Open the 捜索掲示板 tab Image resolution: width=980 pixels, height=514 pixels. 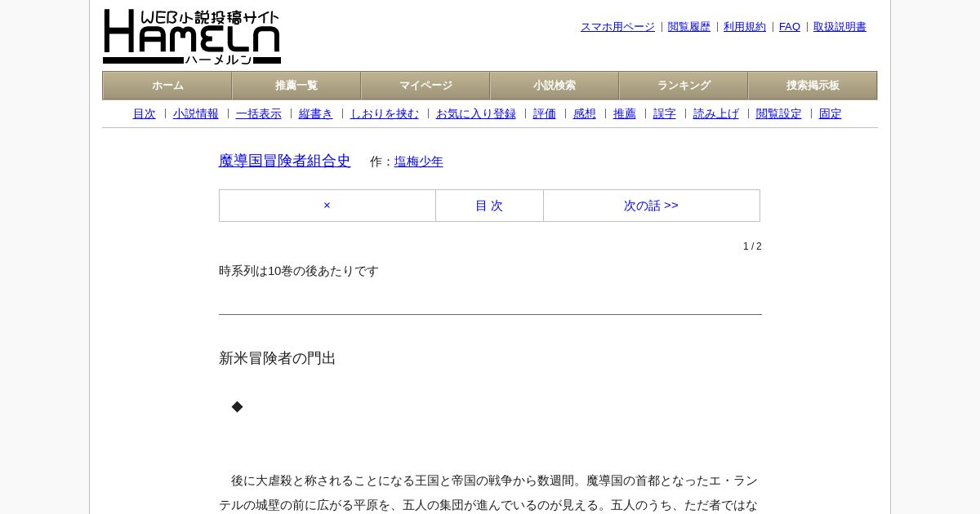point(813,86)
